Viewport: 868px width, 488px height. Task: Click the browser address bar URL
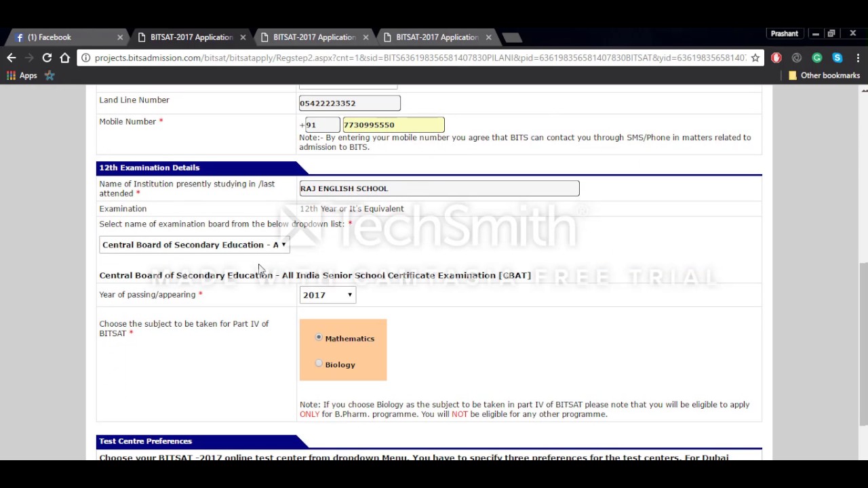420,58
